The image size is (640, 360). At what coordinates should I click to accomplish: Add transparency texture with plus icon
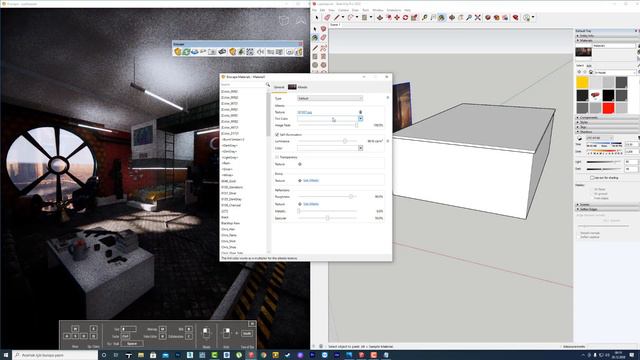click(x=300, y=164)
